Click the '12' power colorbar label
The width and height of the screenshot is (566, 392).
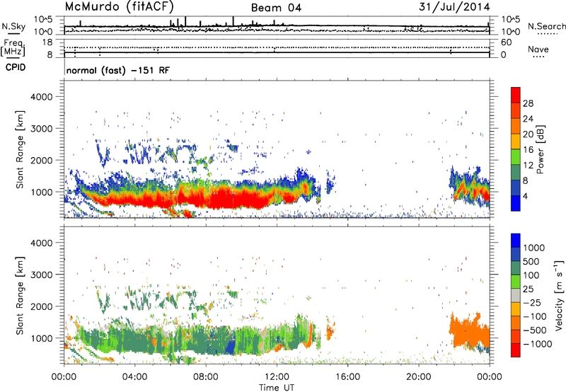pyautogui.click(x=528, y=166)
